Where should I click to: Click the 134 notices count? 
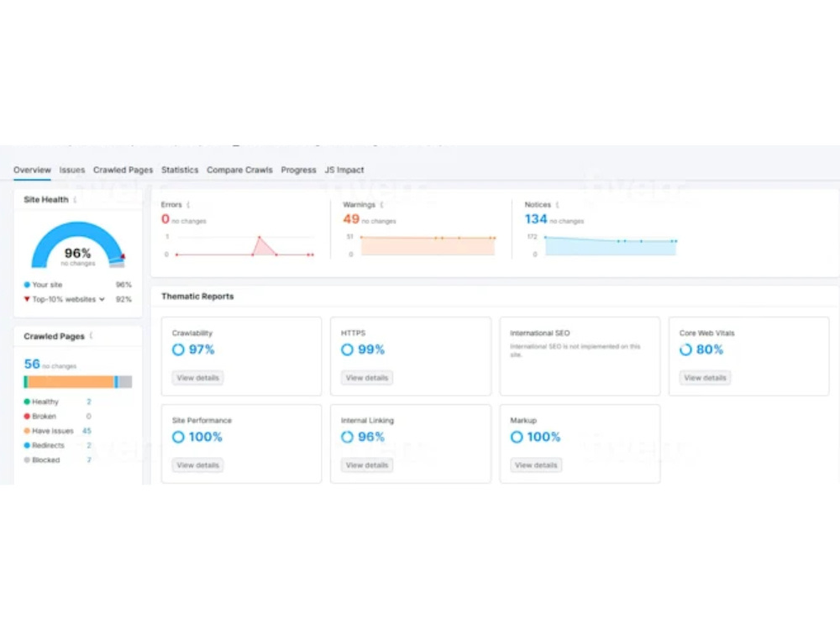536,219
